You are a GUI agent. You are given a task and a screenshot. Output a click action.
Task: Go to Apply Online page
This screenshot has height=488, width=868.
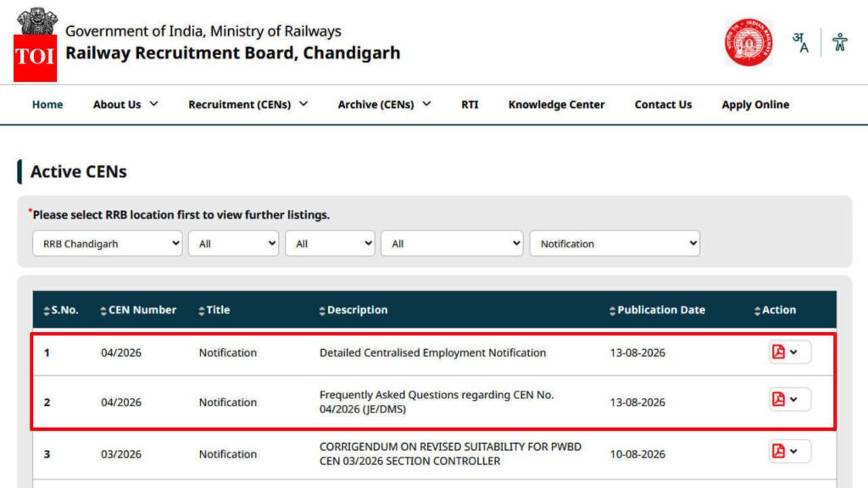[755, 104]
